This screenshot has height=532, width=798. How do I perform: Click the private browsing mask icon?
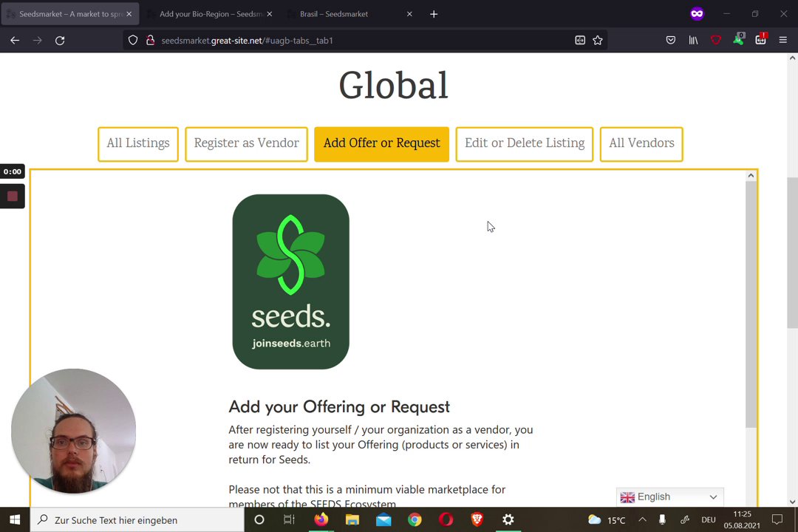point(697,14)
